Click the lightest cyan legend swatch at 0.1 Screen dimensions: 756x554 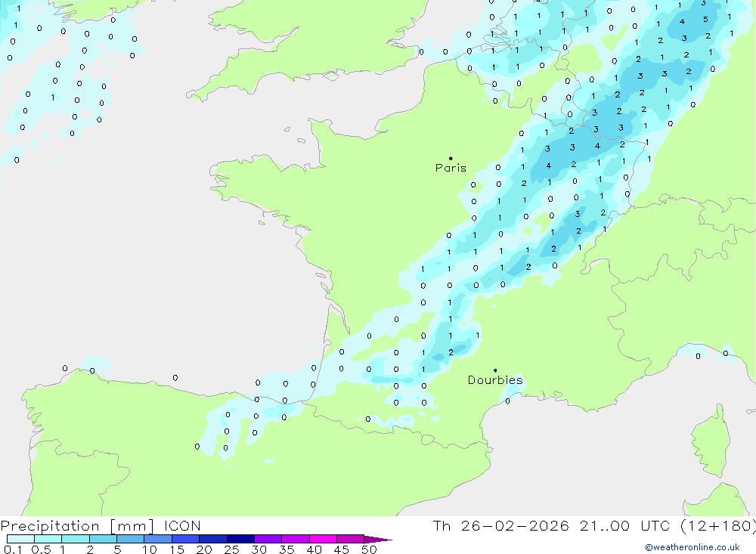point(20,539)
